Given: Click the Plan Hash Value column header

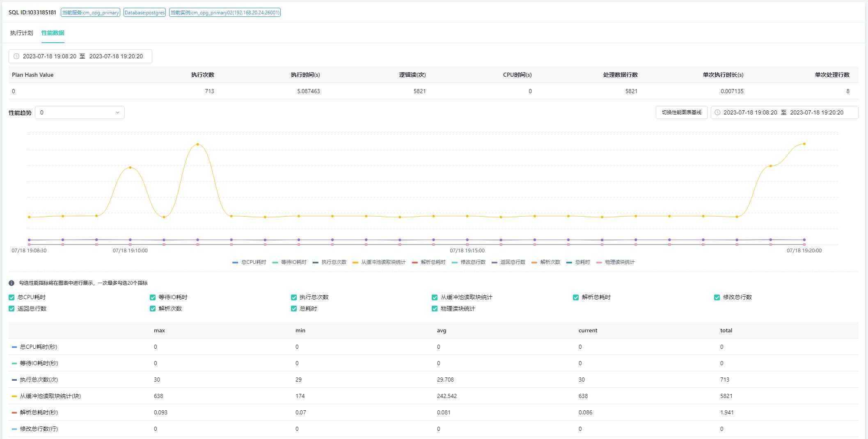Looking at the screenshot, I should click(33, 75).
